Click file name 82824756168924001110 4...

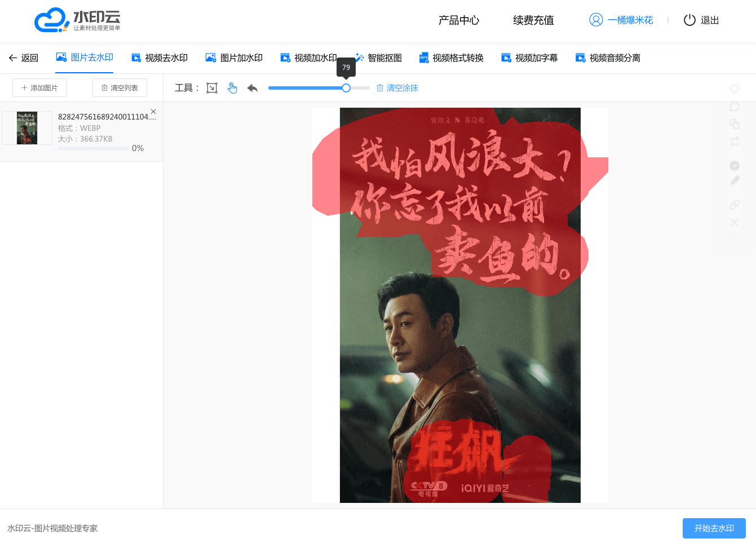pyautogui.click(x=107, y=117)
